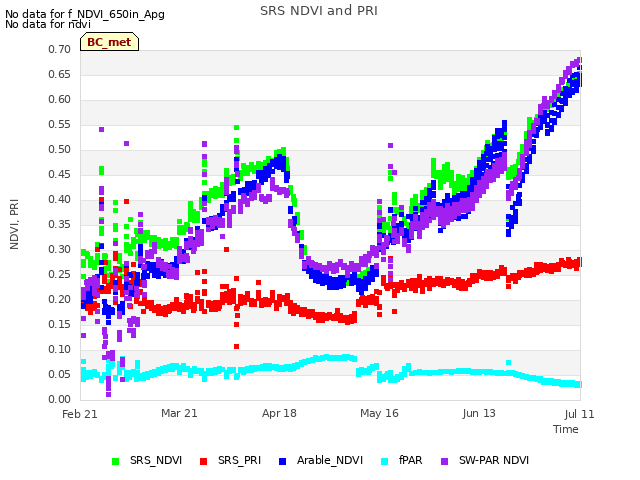Click the Time x-axis title
640x480 pixels.
pyautogui.click(x=566, y=429)
